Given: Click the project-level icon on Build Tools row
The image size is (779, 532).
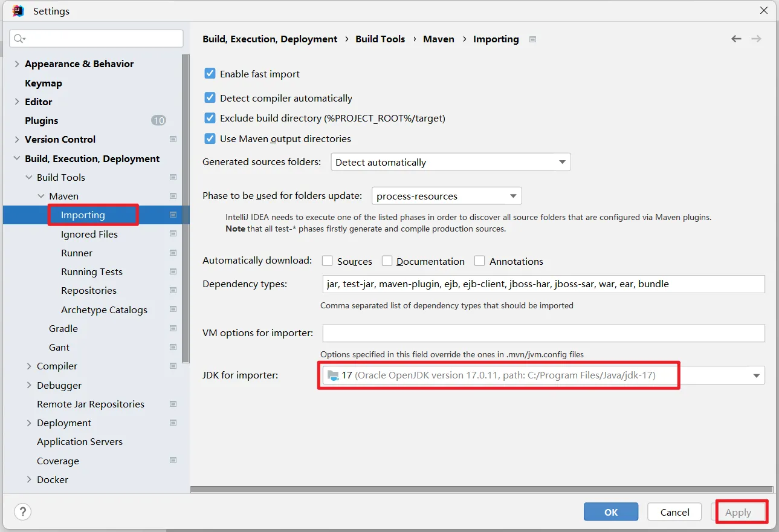Looking at the screenshot, I should click(173, 177).
